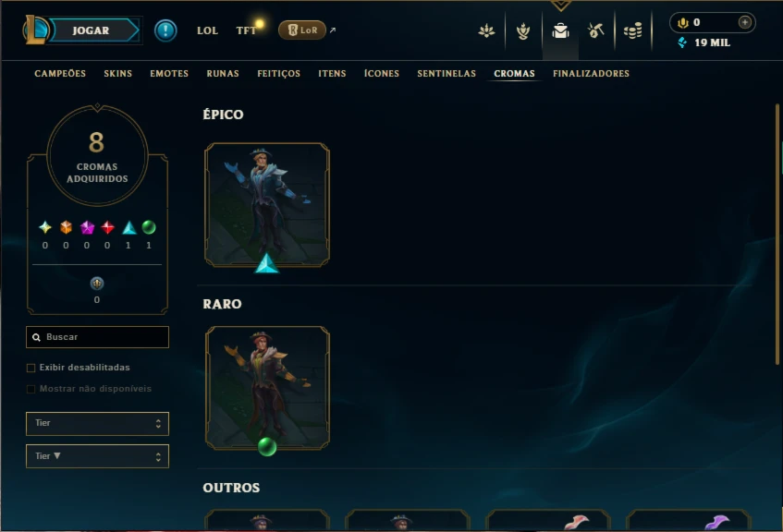Open the Store coins icon
Image resolution: width=783 pixels, height=532 pixels.
tap(632, 31)
